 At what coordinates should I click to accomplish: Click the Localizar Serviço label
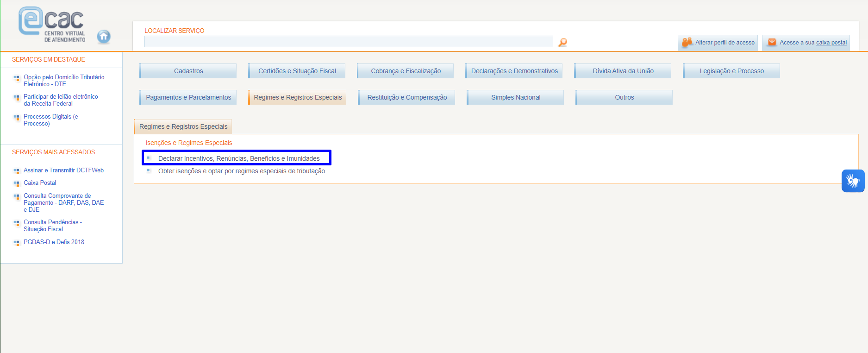(x=174, y=31)
